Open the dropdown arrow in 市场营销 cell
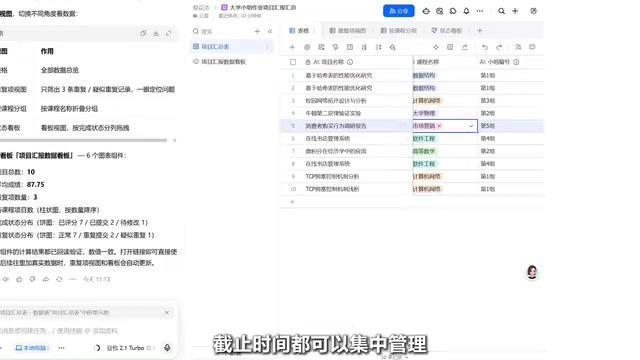 coord(471,126)
